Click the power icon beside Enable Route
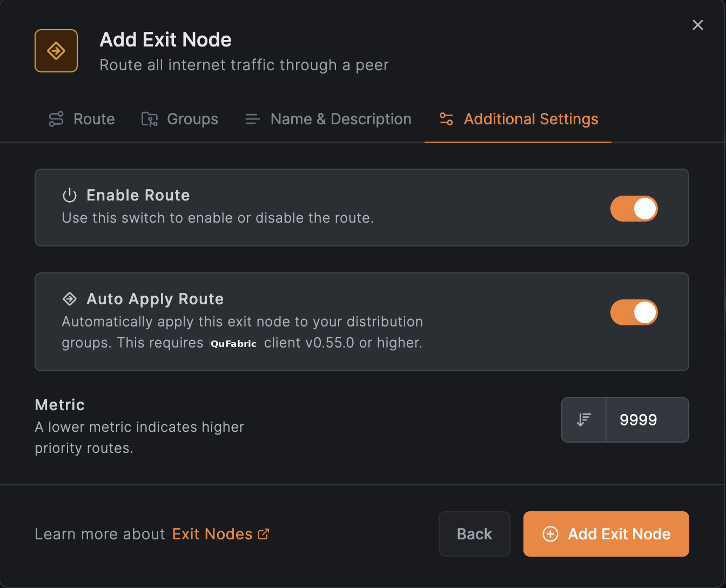Viewport: 726px width, 588px height. [x=69, y=195]
